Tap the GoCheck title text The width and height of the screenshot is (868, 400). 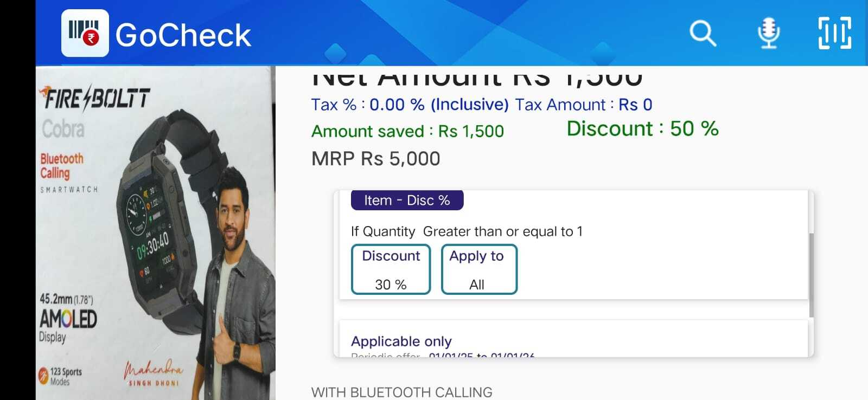[183, 35]
